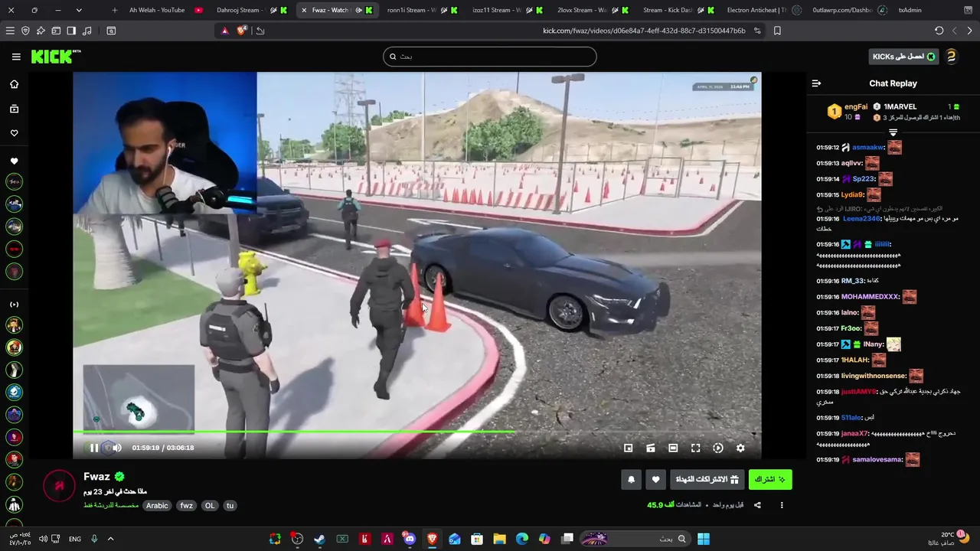Enter fullscreen video mode
Screen dimensions: 980x551
point(695,448)
